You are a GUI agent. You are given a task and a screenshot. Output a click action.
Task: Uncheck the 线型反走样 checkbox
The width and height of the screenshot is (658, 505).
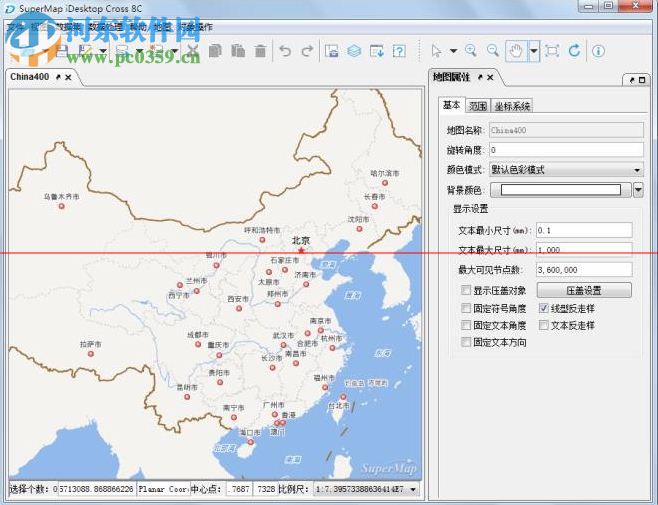(x=543, y=308)
